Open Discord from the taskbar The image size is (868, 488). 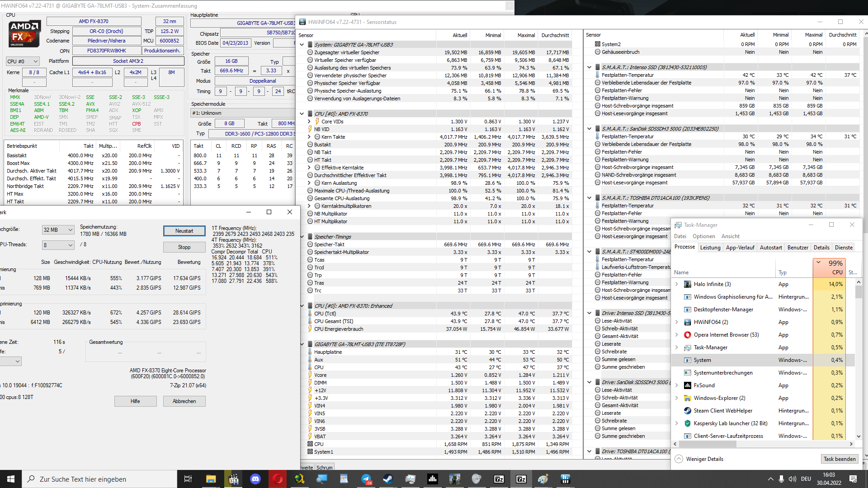[x=255, y=479]
